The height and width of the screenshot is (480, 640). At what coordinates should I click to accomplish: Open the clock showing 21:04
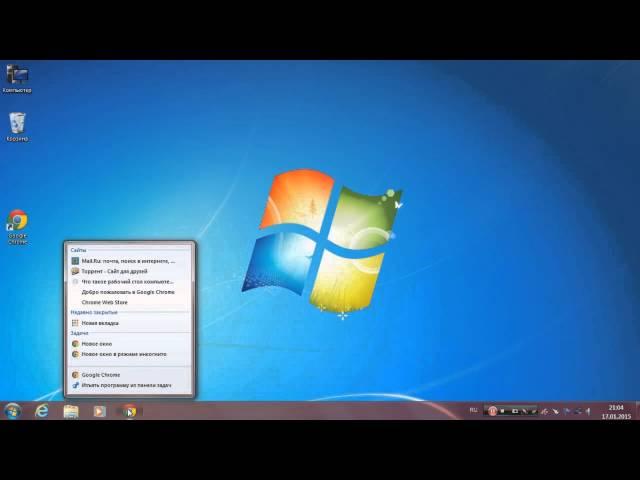(616, 412)
